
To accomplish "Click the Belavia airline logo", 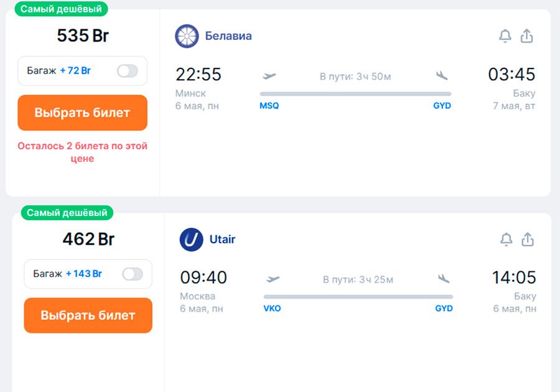I will 187,36.
